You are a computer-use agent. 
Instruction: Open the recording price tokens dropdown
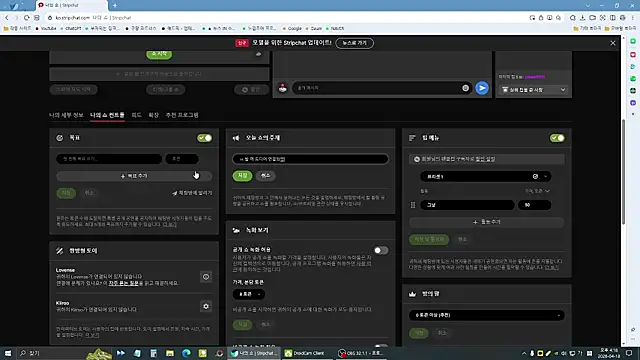(249, 294)
